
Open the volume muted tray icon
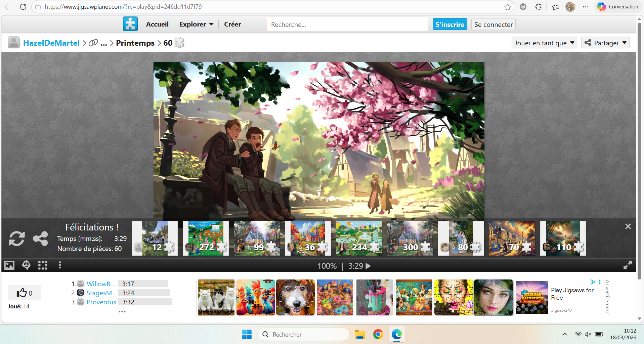click(x=588, y=334)
